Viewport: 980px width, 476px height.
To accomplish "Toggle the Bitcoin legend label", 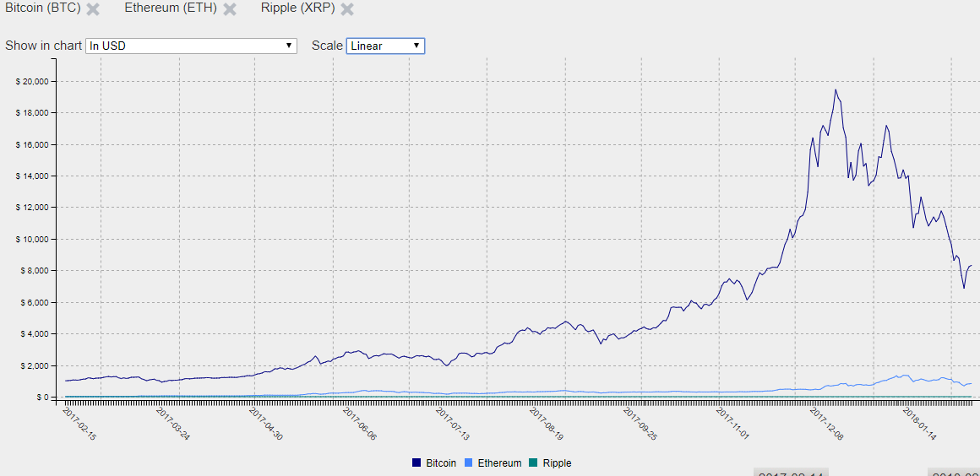I will (441, 463).
